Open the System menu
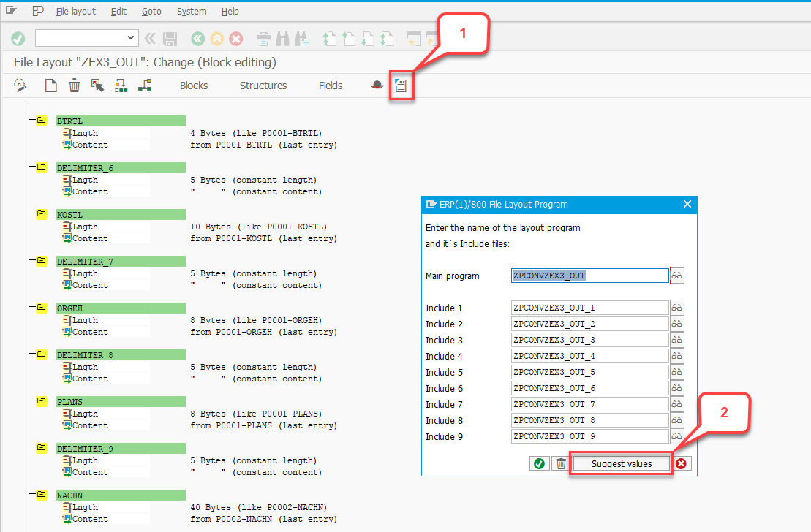This screenshot has height=532, width=811. tap(192, 12)
